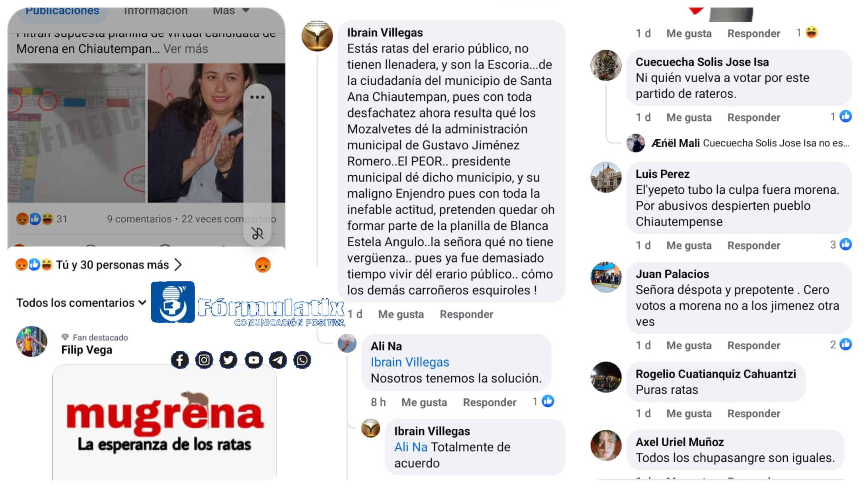
Task: Expand the Todos los comentarios filter
Action: click(81, 303)
